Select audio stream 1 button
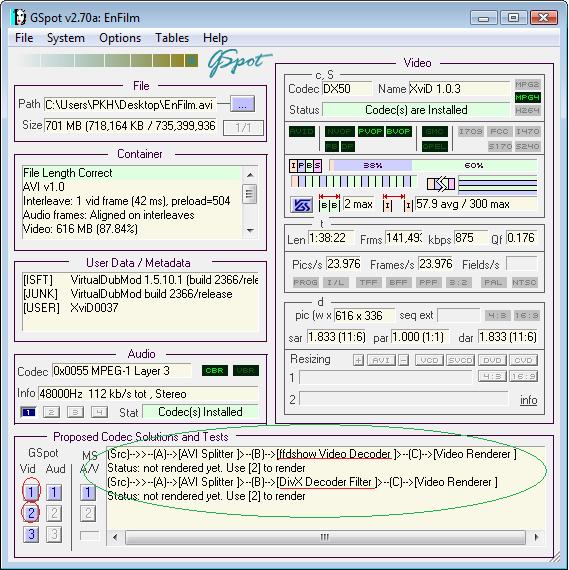Viewport: 569px width, 570px height. click(x=28, y=412)
